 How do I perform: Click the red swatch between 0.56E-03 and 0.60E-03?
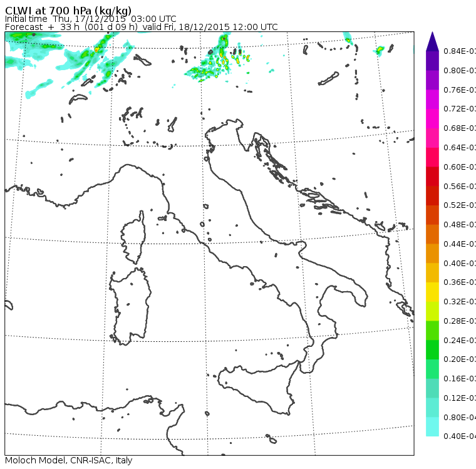coord(432,177)
